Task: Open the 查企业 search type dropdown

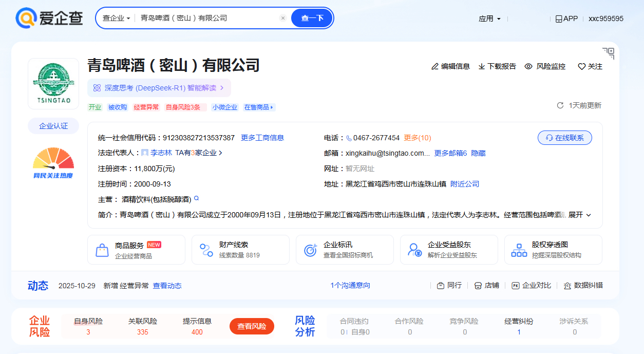Action: point(116,18)
